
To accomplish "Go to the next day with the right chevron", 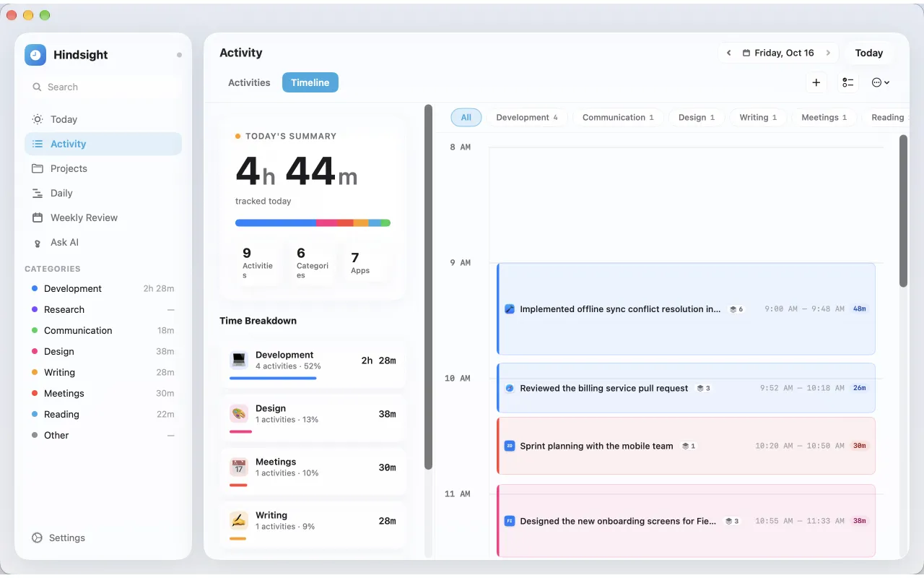I will [x=828, y=53].
